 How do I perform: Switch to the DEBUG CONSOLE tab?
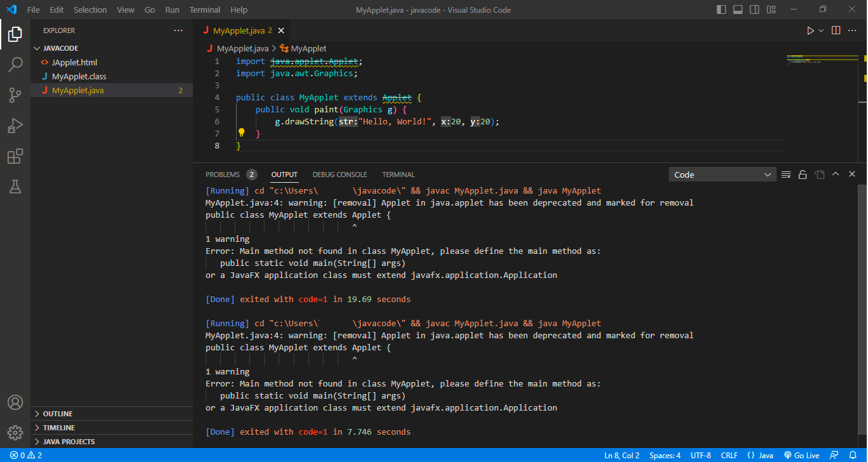pyautogui.click(x=339, y=175)
